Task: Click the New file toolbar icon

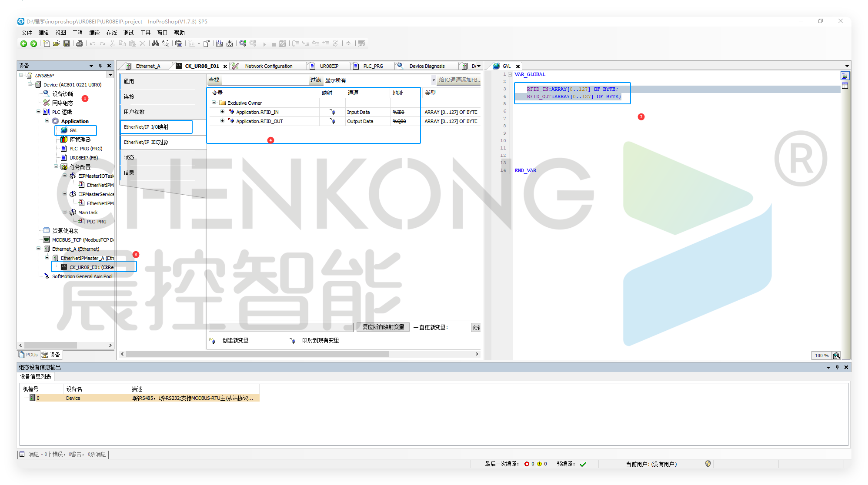Action: coord(47,43)
